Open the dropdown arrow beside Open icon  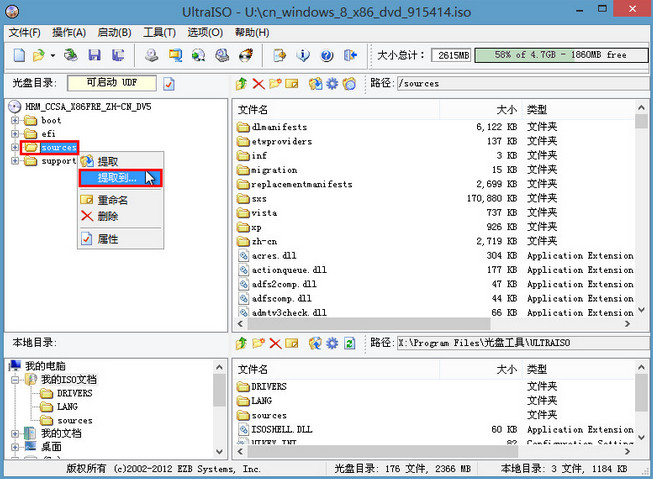click(53, 55)
